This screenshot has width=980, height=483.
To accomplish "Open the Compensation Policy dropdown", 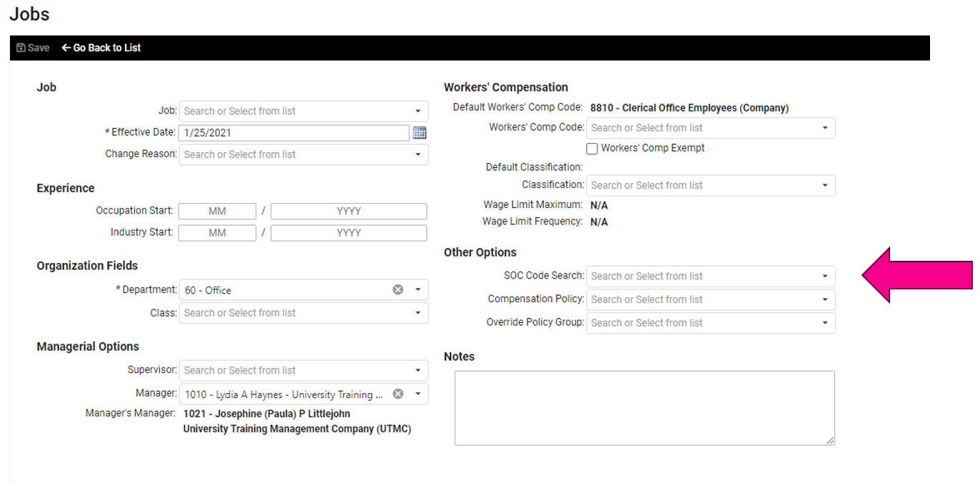I will click(x=824, y=300).
